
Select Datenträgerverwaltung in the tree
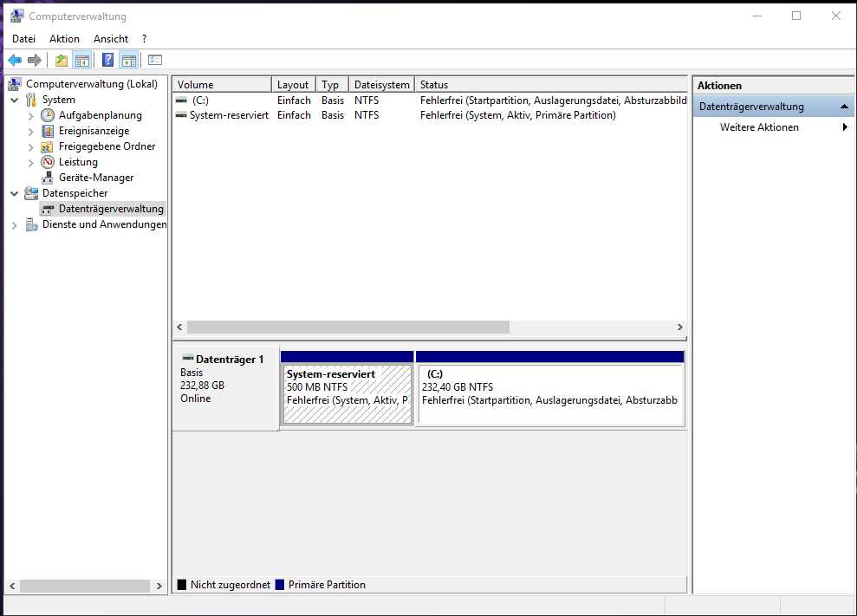coord(111,209)
